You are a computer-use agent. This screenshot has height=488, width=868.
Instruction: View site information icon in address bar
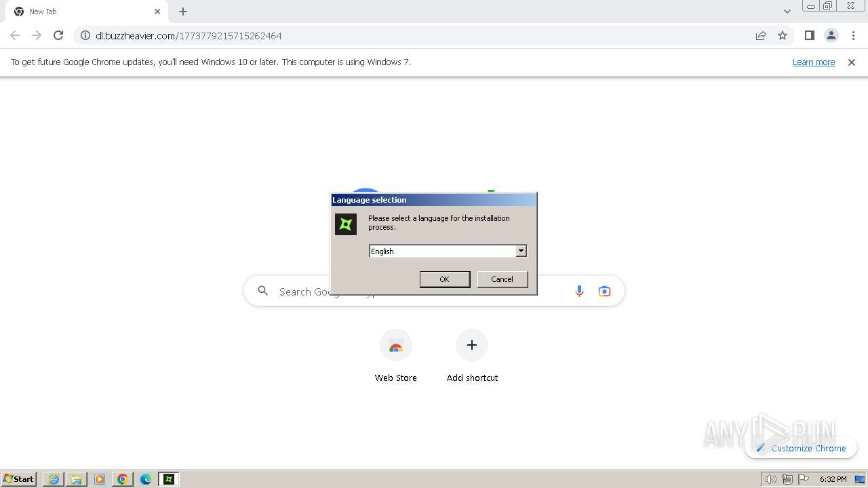pyautogui.click(x=85, y=35)
